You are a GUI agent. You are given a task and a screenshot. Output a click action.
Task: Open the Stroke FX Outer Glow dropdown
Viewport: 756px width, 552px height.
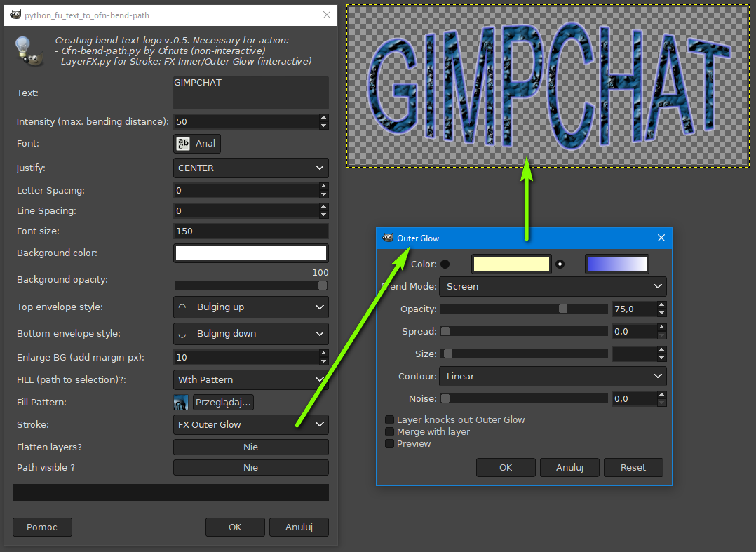pos(251,425)
